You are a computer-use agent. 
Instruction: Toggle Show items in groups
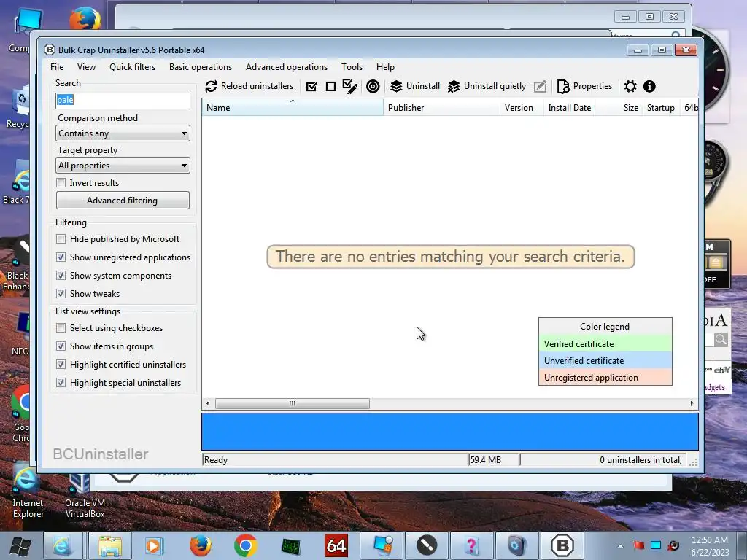[x=61, y=346]
